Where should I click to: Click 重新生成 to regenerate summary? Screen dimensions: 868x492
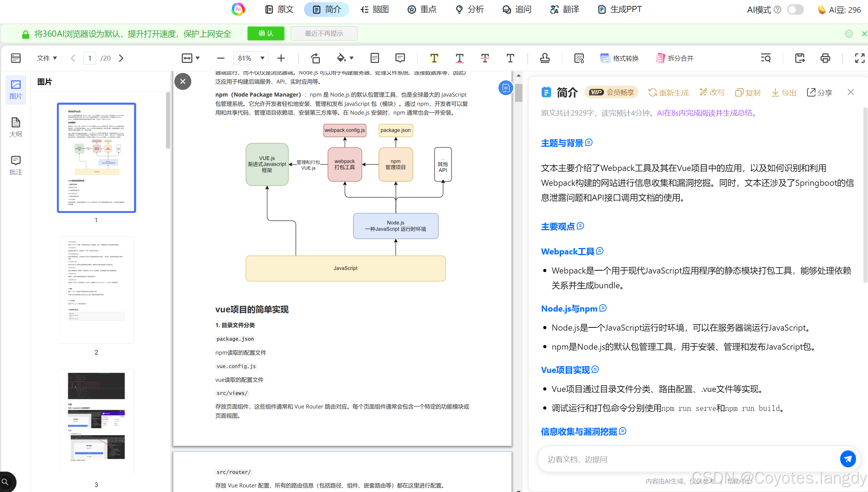tap(668, 92)
